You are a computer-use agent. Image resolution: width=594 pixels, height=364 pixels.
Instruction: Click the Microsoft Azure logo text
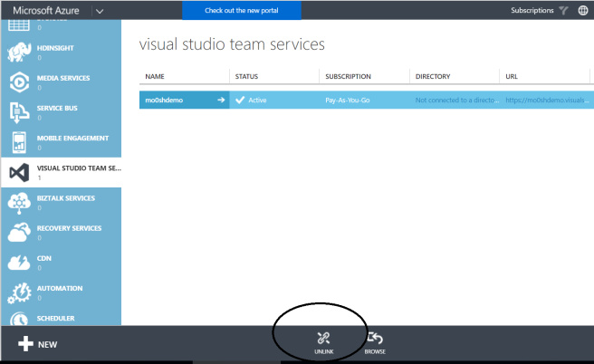[46, 10]
